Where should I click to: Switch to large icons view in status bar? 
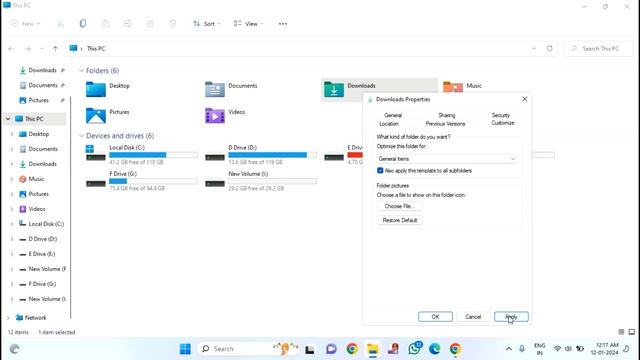631,332
